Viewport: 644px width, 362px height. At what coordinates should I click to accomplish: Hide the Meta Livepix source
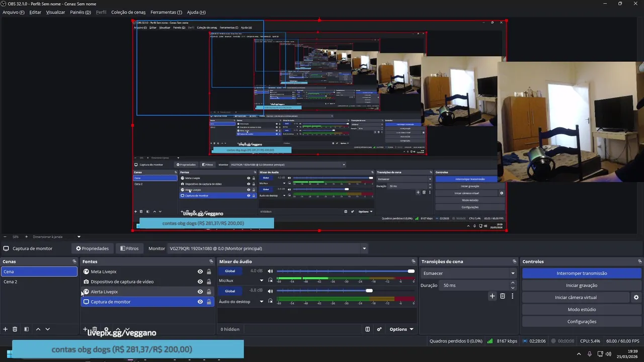[200, 271]
